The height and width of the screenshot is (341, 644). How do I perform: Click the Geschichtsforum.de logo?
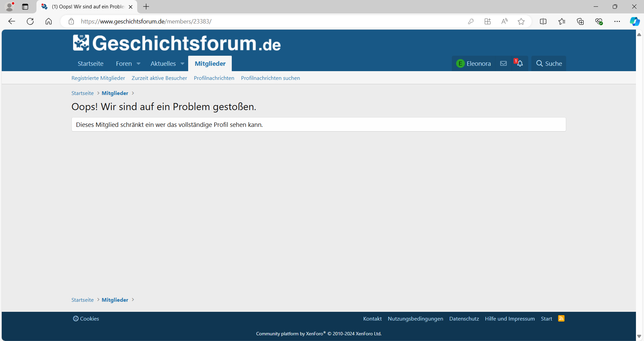tap(176, 43)
